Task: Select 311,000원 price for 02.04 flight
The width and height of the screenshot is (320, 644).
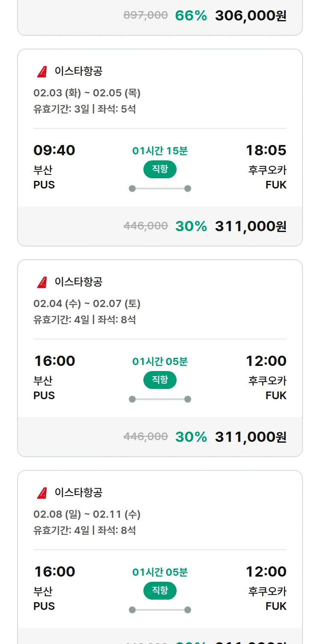Action: tap(250, 437)
